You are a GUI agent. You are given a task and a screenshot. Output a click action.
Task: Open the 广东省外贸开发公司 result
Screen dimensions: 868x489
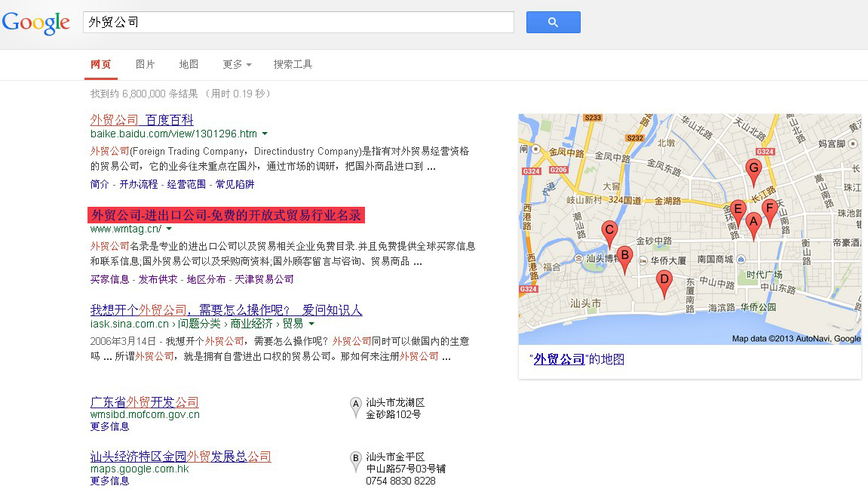click(145, 402)
